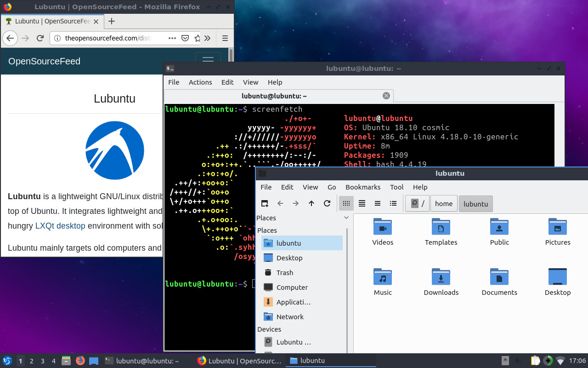Open the three-dots page actions menu
The image size is (588, 368).
(x=172, y=38)
